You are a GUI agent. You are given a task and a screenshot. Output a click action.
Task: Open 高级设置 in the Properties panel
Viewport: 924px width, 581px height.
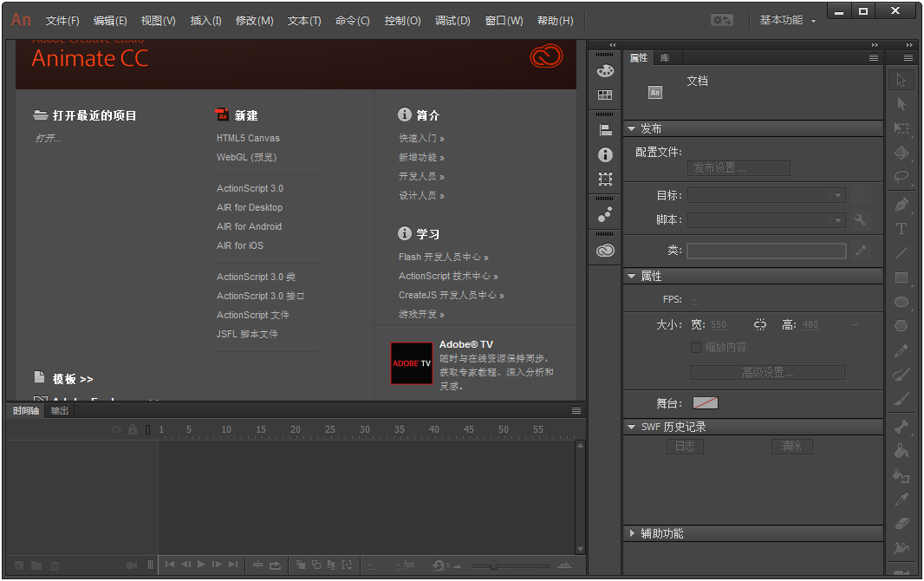coord(766,372)
